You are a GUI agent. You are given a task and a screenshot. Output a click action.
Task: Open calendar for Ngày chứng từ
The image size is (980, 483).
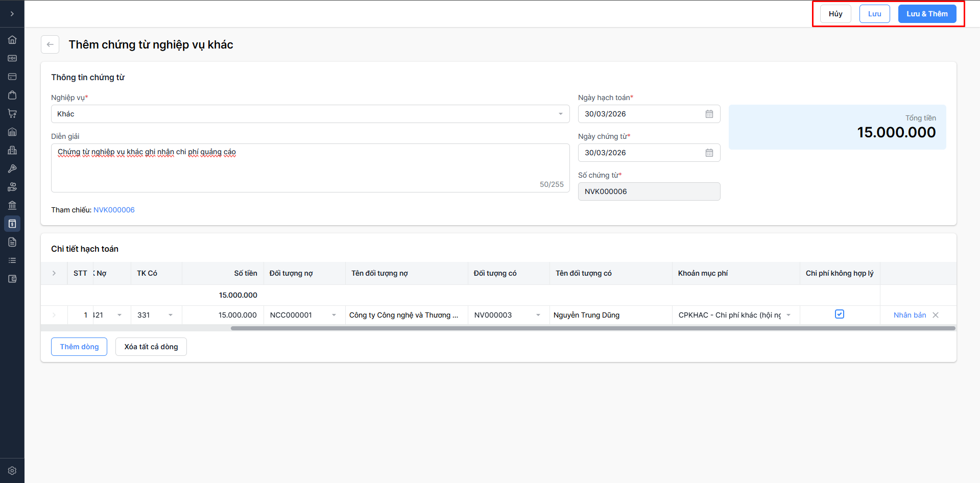pos(709,153)
